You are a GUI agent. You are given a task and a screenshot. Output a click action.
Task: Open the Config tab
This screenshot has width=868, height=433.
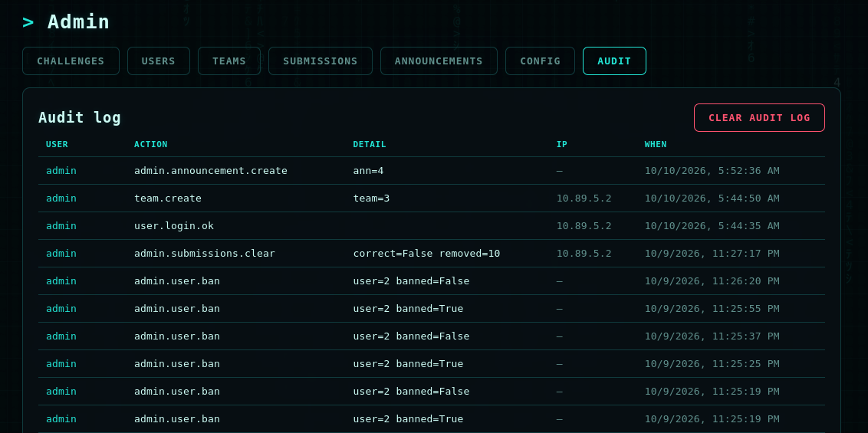540,61
